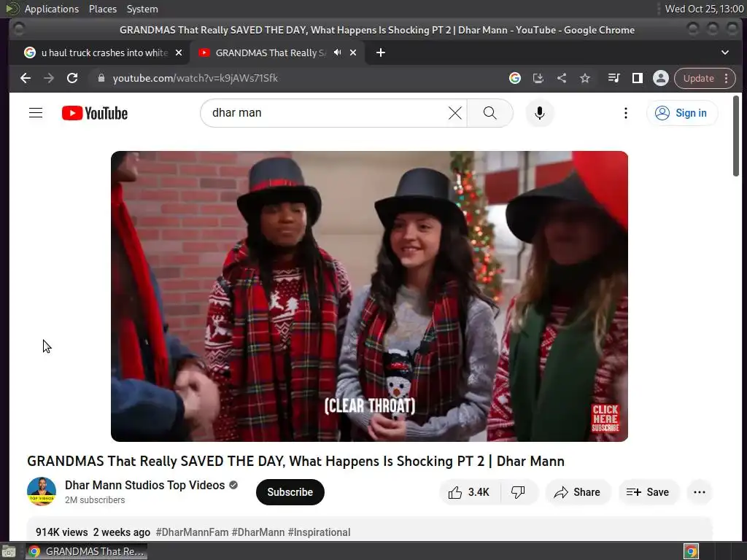This screenshot has height=560, width=747.
Task: Clear the search query with X
Action: pyautogui.click(x=455, y=113)
